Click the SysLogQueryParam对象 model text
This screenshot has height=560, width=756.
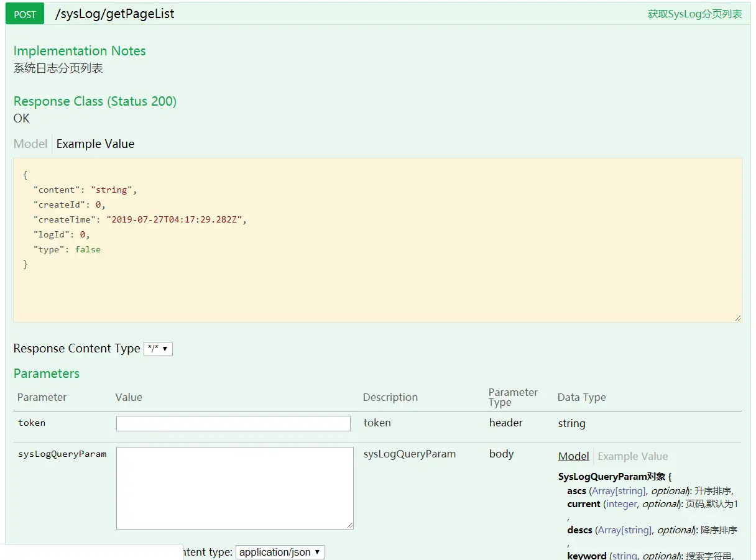coord(611,476)
